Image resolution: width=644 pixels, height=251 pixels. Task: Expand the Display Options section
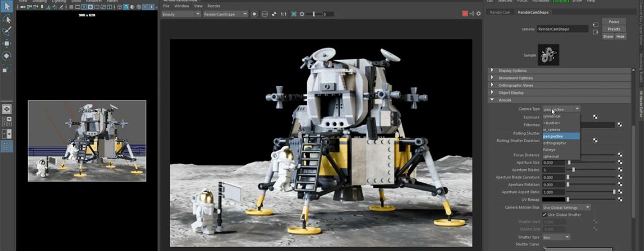coord(512,71)
